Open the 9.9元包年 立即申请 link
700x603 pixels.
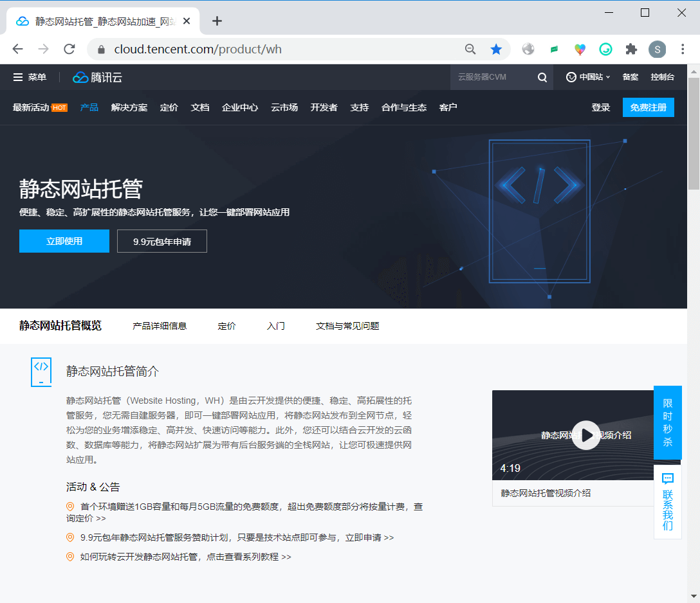pyautogui.click(x=369, y=537)
